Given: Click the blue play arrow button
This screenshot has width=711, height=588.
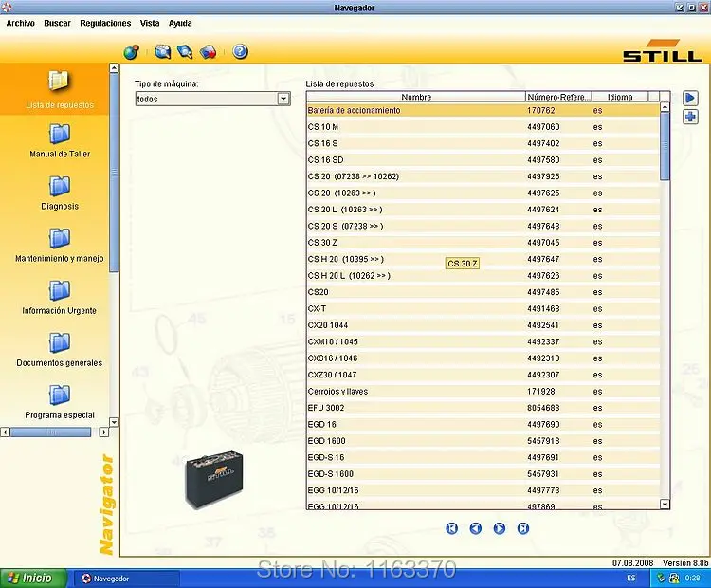Looking at the screenshot, I should point(690,98).
